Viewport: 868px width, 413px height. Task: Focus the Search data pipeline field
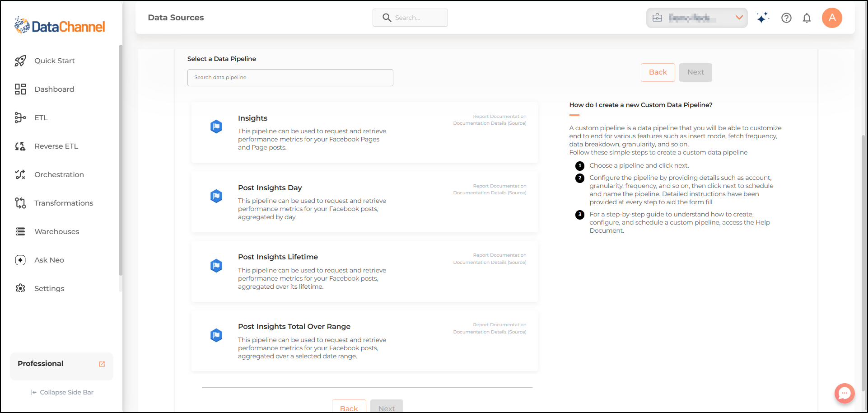point(290,78)
